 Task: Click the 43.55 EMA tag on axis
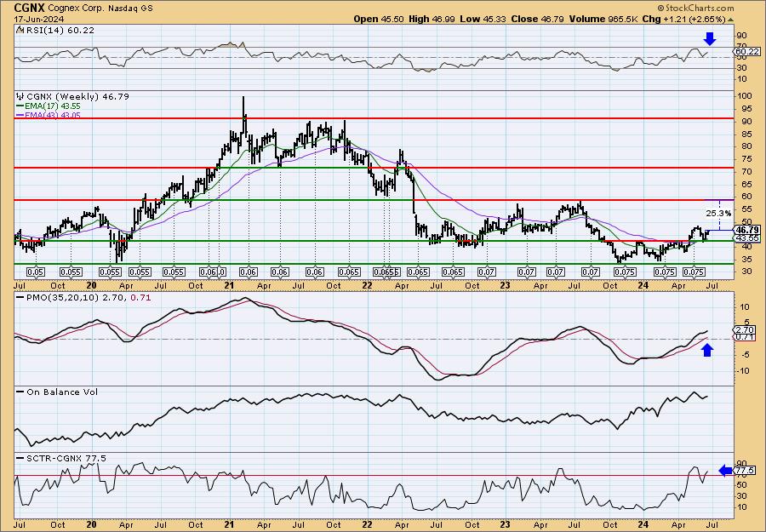747,237
